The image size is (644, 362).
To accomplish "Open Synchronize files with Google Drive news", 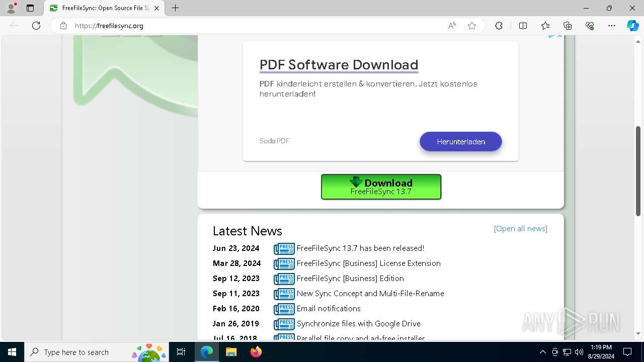I will [x=358, y=324].
